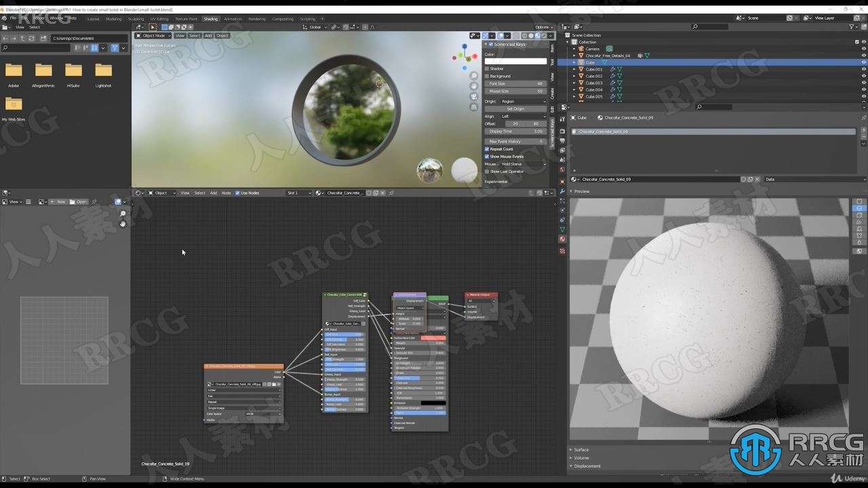This screenshot has width=868, height=488.
Task: Open the Node menu in node editor
Action: [x=226, y=192]
